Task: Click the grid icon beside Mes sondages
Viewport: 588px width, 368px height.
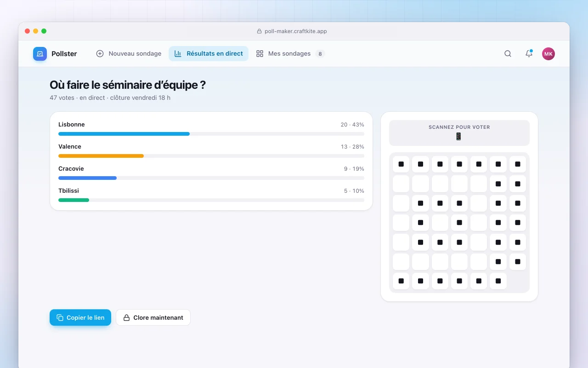Action: [260, 54]
